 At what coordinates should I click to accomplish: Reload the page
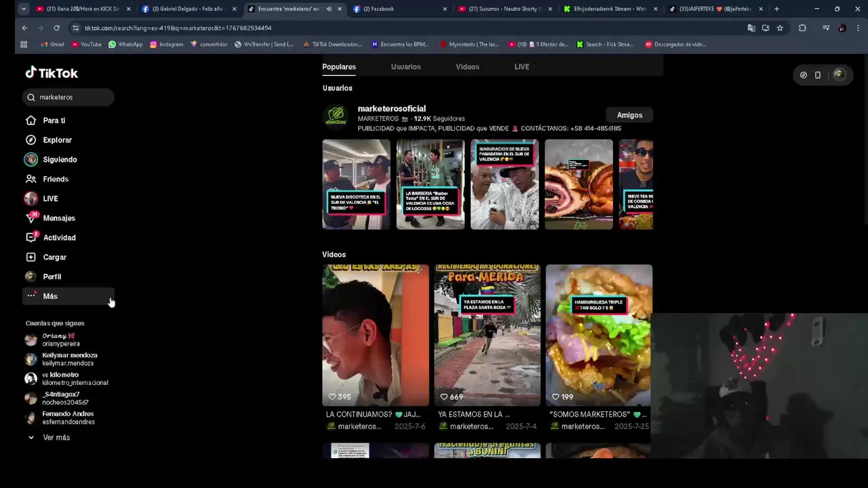(56, 28)
